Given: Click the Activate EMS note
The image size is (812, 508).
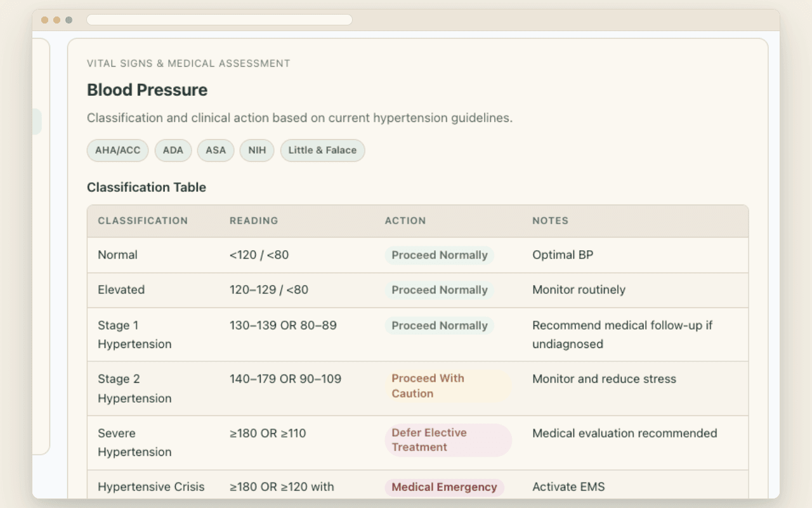Looking at the screenshot, I should 568,487.
